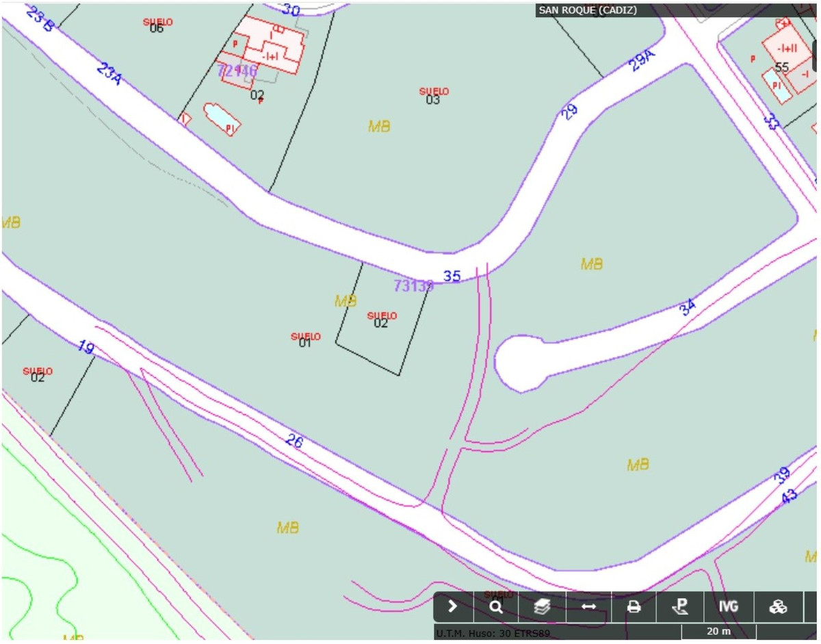The width and height of the screenshot is (821, 644).
Task: Click the 20 m scale bar
Action: 718,631
